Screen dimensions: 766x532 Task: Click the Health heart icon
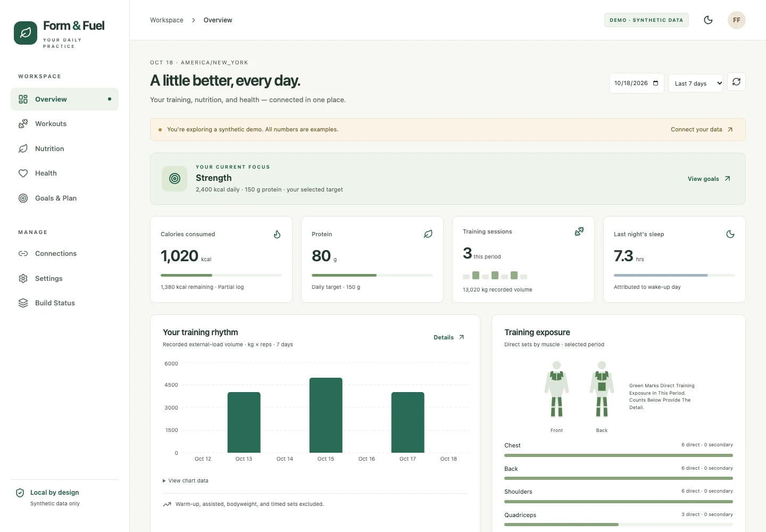coord(23,173)
